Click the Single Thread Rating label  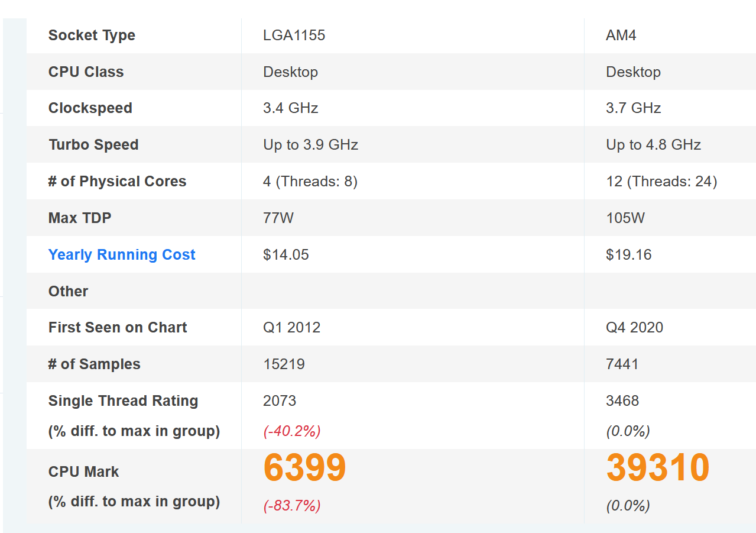click(123, 401)
